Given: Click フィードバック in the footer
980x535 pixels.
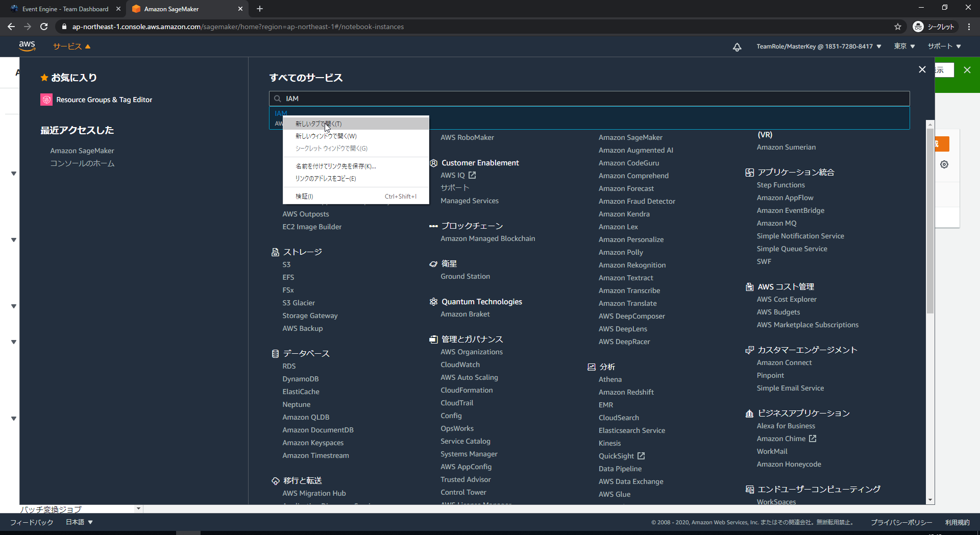Looking at the screenshot, I should 32,522.
